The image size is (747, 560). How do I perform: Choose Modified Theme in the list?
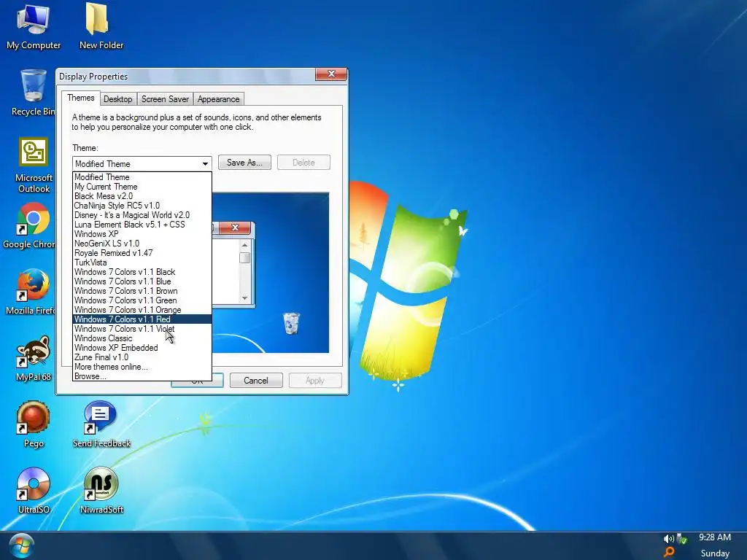coord(142,177)
